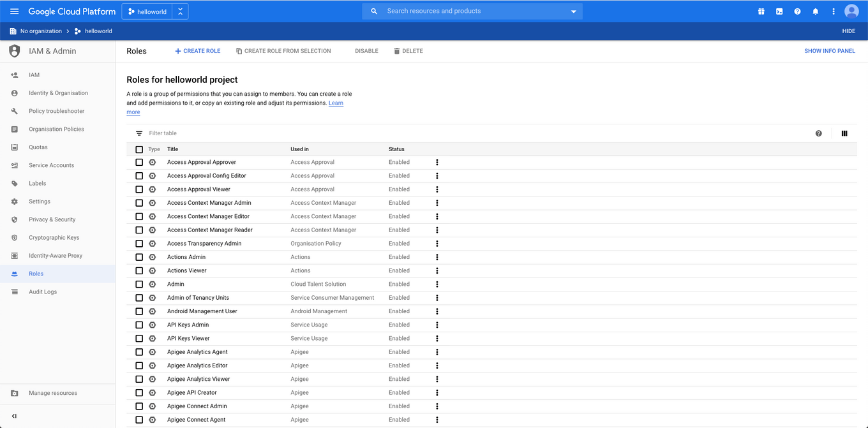Screen dimensions: 868x428
Task: Activate Cloud Shell terminal icon
Action: pos(779,11)
